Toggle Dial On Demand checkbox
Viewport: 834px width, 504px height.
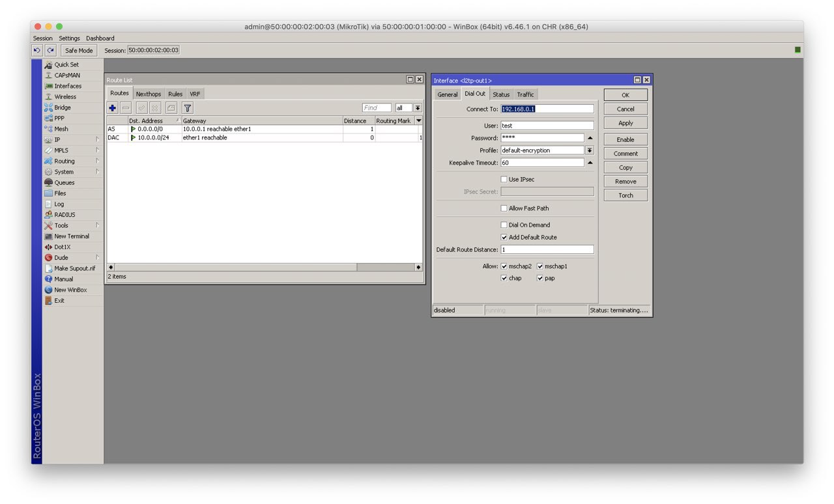coord(504,225)
